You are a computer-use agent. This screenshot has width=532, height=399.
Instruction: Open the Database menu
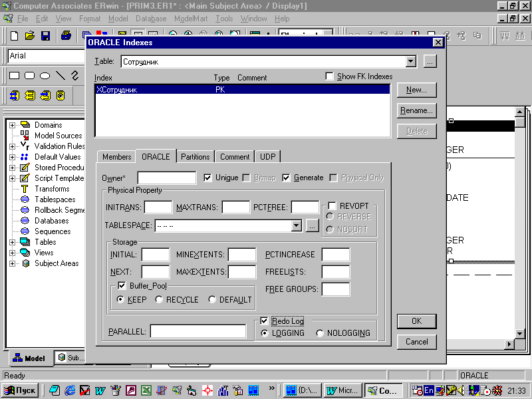[151, 19]
